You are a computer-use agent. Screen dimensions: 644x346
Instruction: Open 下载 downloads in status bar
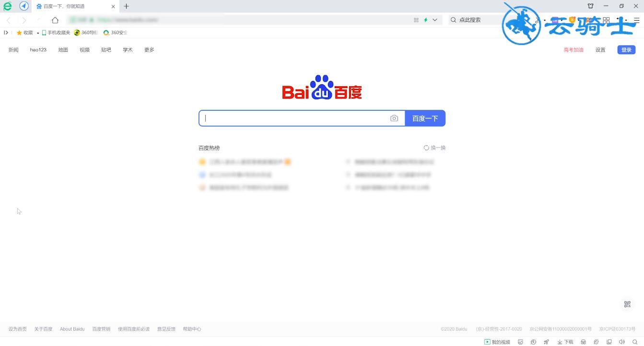point(565,342)
